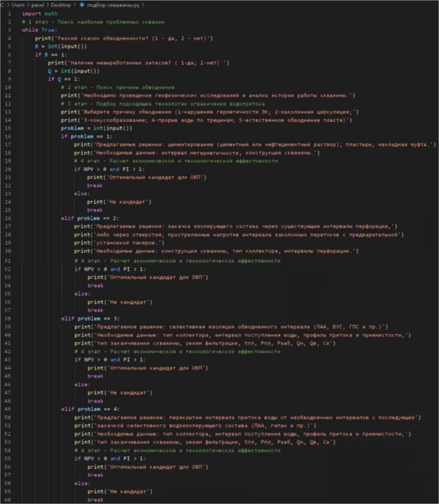This screenshot has height=504, width=439.
Task: Click the 'while True:' statement
Action: (39, 30)
